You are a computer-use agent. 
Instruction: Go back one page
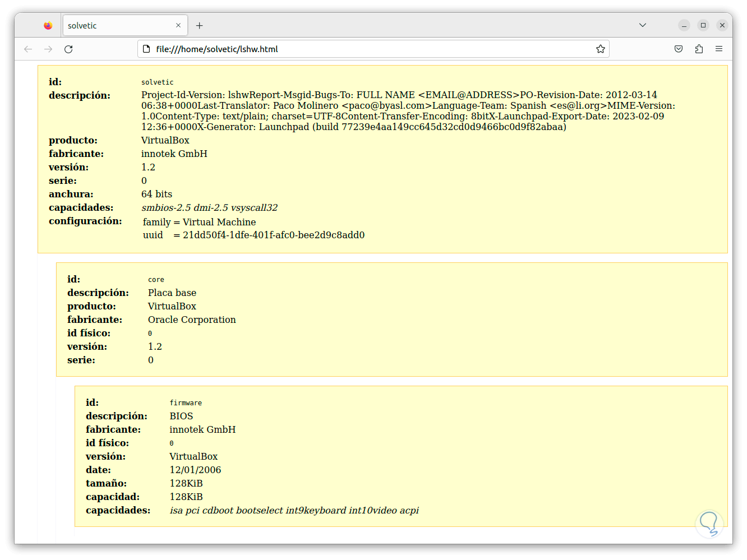pos(28,49)
